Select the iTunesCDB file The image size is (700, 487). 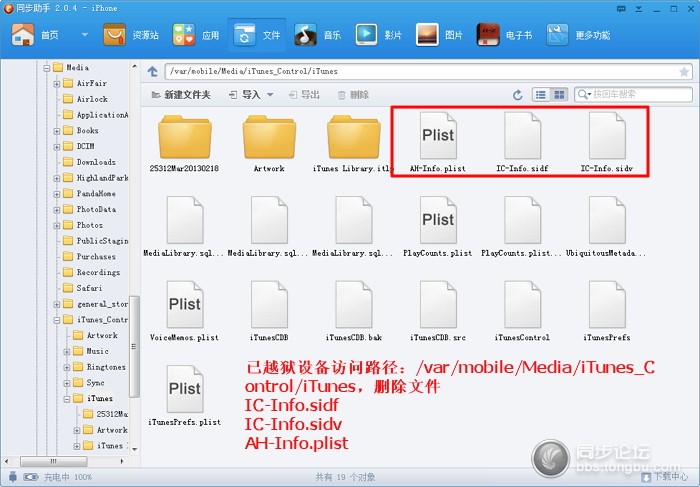(269, 311)
